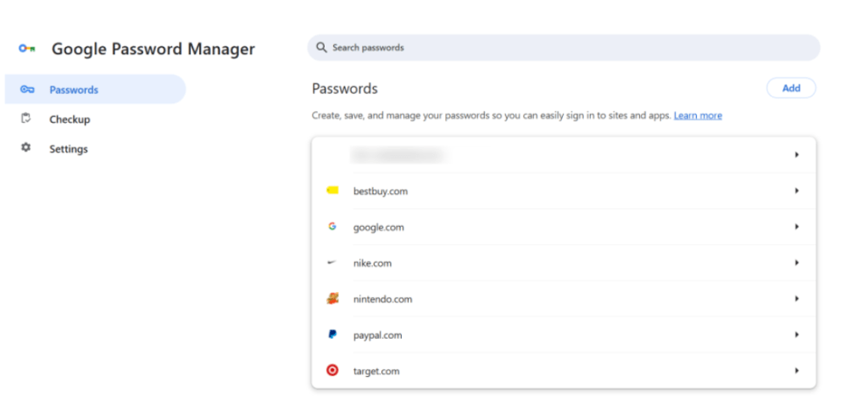The image size is (868, 415).
Task: Click the Target bullseye icon
Action: click(x=332, y=370)
